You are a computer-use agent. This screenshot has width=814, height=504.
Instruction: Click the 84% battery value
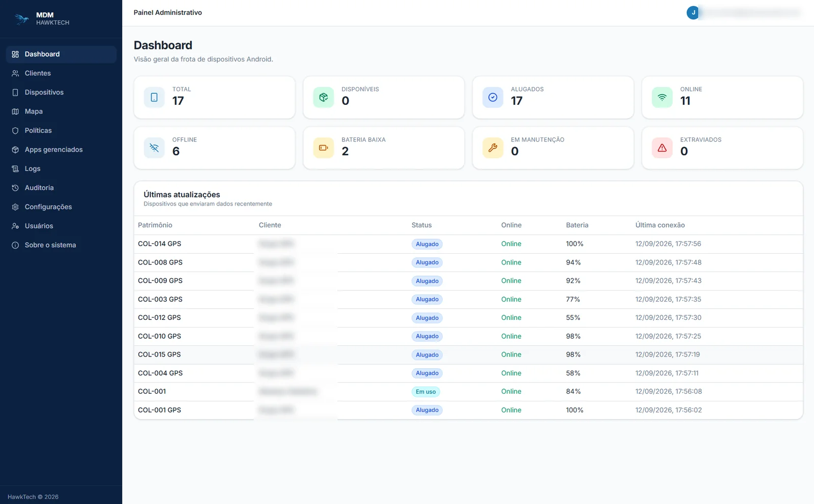pos(573,392)
